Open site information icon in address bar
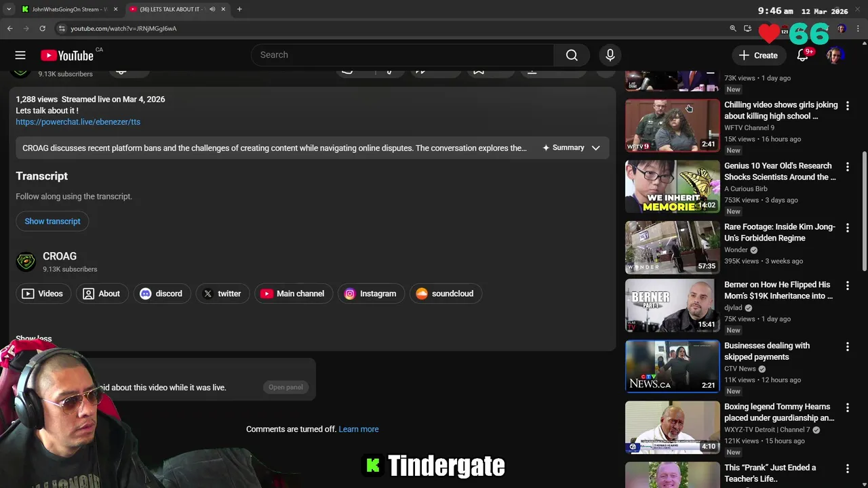This screenshot has width=868, height=488. (x=62, y=28)
